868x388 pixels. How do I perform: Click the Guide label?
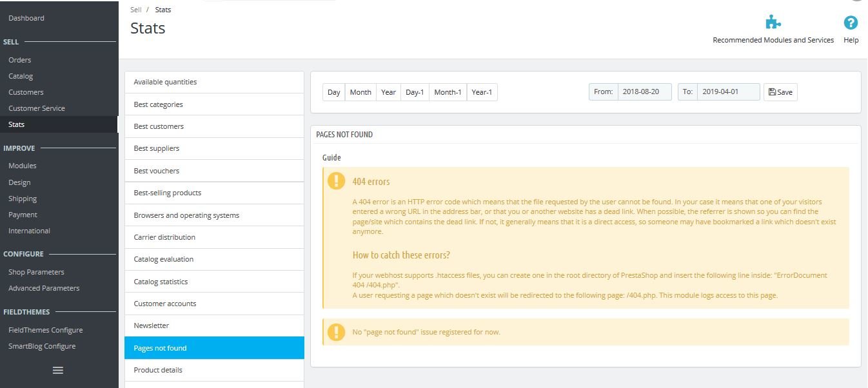coord(331,157)
